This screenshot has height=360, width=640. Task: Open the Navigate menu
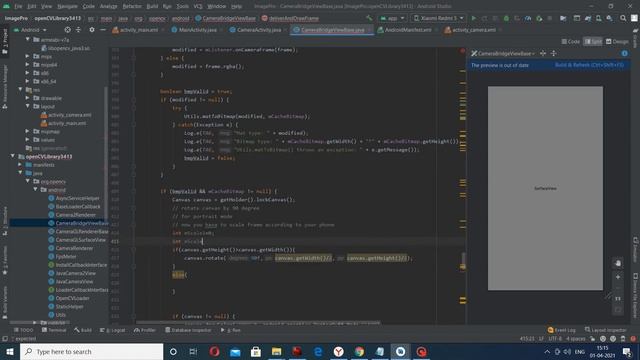coord(67,6)
